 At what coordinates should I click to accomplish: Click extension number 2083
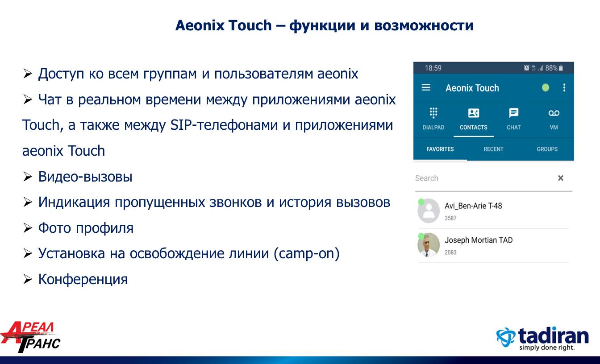click(450, 252)
